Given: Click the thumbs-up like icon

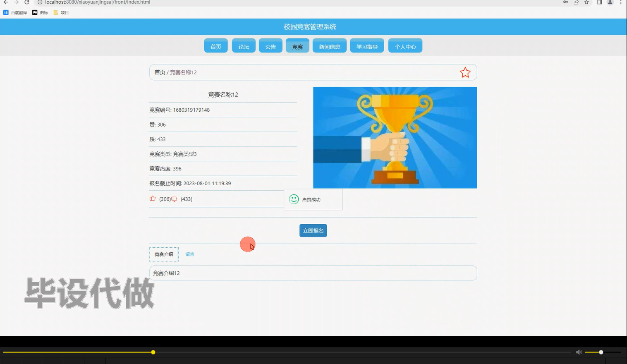Looking at the screenshot, I should coord(153,199).
